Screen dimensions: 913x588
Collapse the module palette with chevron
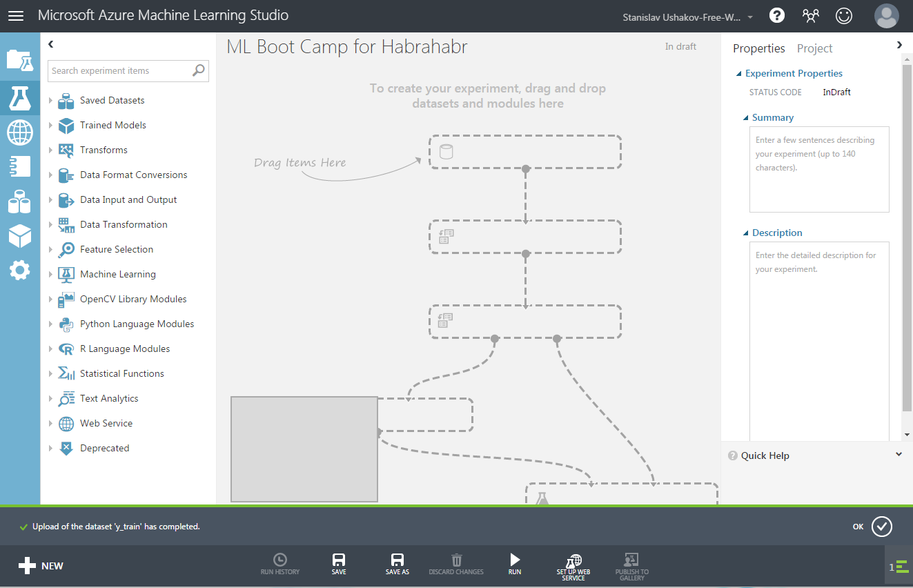click(50, 44)
